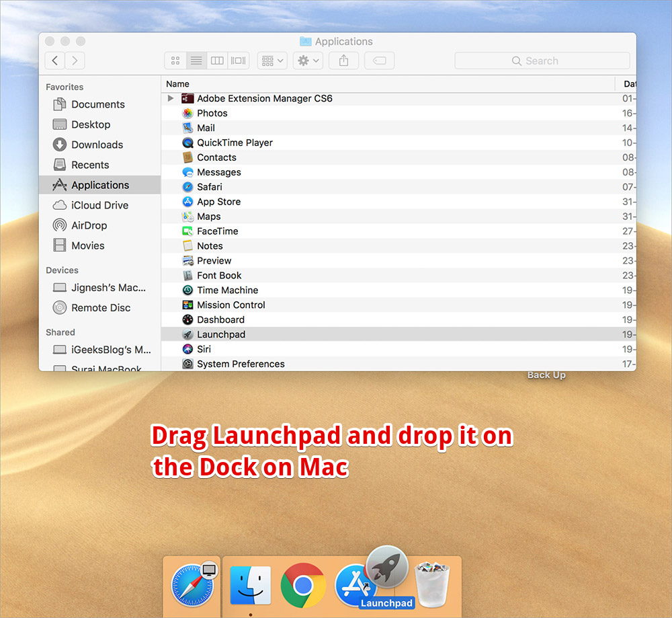Screen dimensions: 672x618
Task: Click the Name column header to sort
Action: 177,83
